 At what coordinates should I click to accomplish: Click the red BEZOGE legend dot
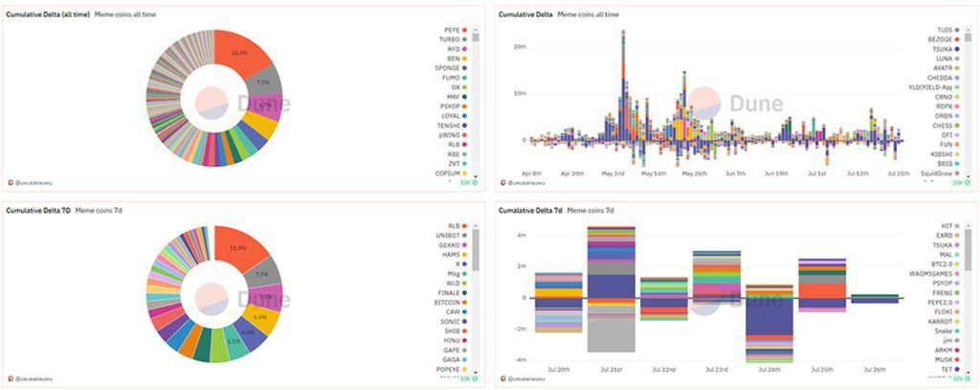(x=958, y=39)
